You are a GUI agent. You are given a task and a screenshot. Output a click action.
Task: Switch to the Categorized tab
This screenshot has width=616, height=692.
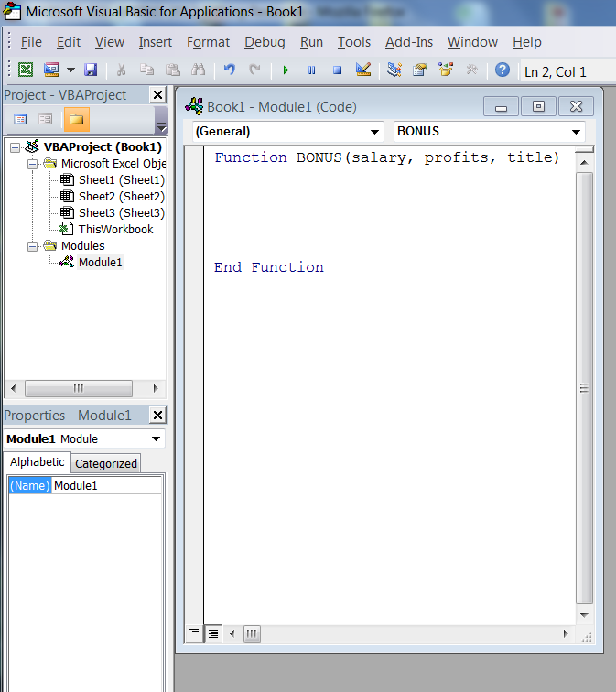[x=106, y=464]
